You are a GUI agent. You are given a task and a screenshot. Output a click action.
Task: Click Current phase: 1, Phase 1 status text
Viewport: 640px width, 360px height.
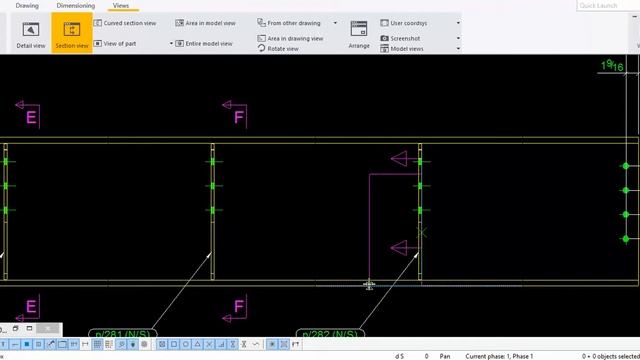click(499, 356)
